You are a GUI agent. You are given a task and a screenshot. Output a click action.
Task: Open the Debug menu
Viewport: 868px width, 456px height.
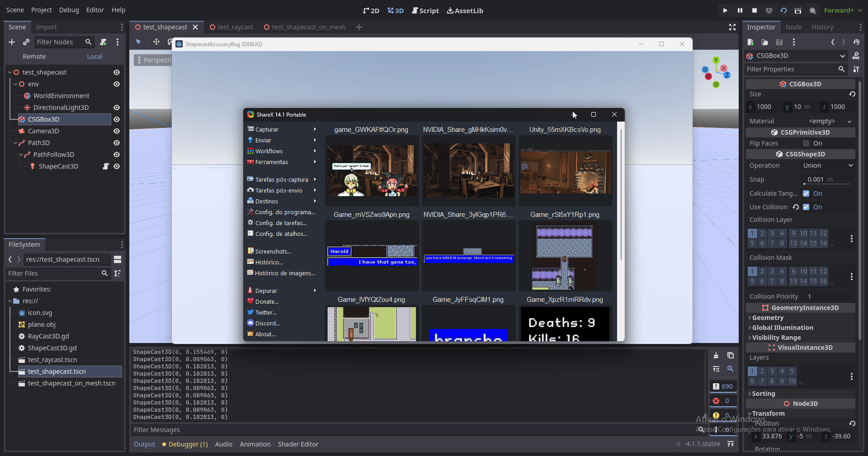tap(69, 9)
